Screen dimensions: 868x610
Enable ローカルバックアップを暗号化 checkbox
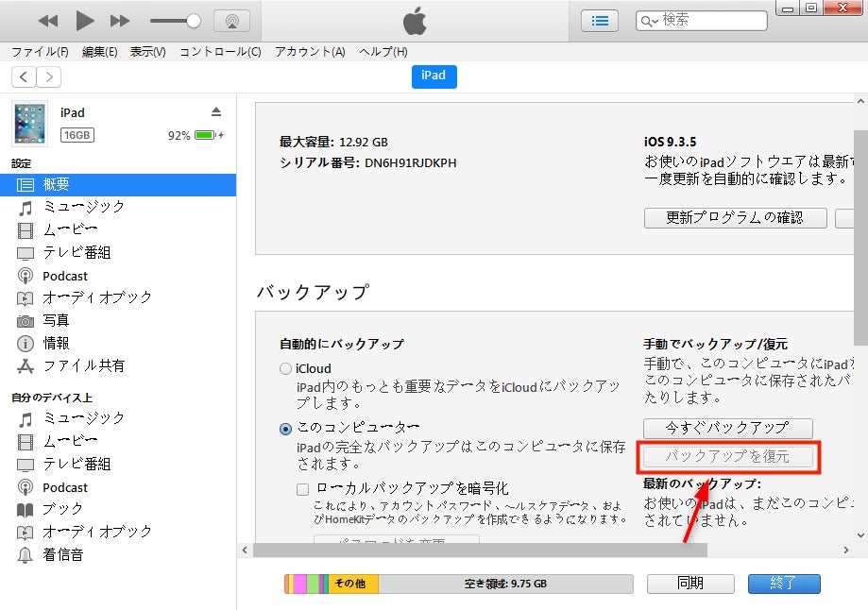(303, 489)
